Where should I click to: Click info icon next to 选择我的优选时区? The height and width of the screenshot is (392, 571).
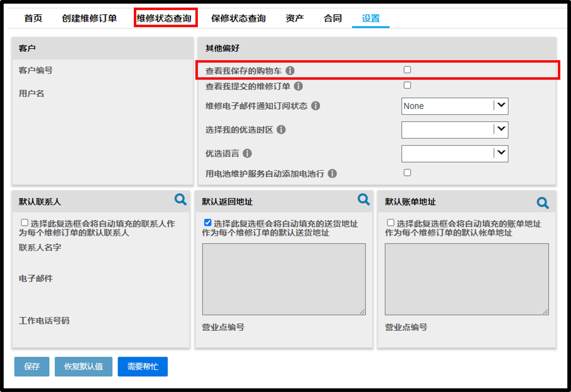tap(281, 130)
